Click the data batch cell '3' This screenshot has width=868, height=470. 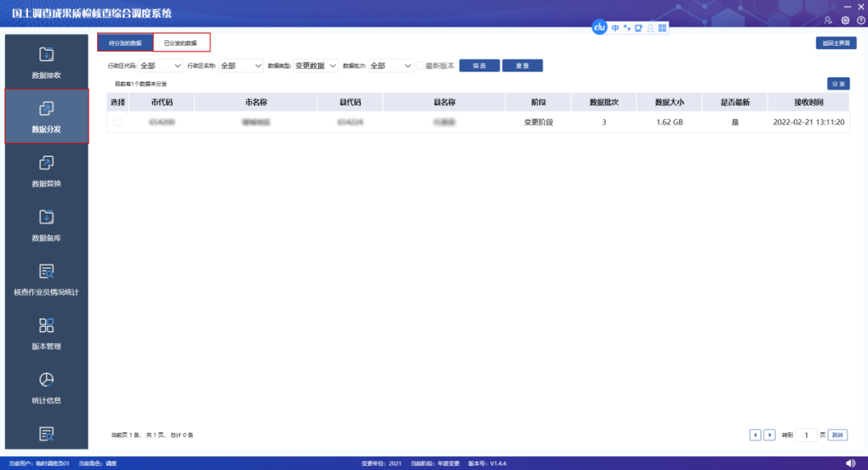pyautogui.click(x=604, y=122)
